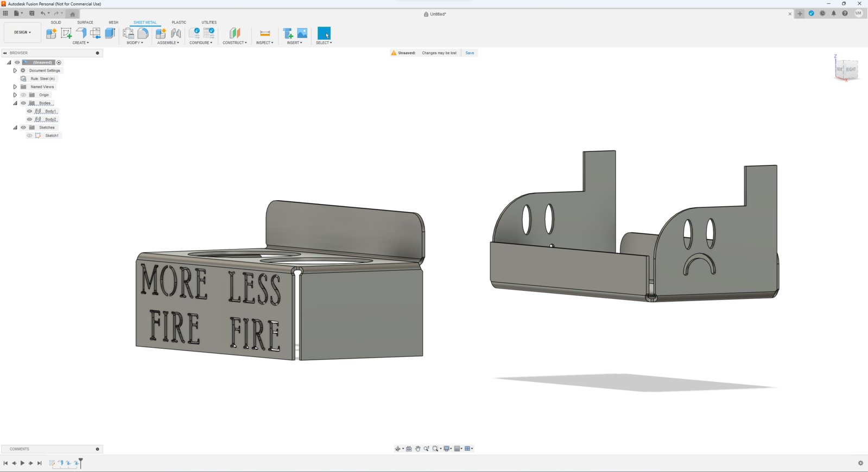Select the Flange tool
The height and width of the screenshot is (472, 868).
(x=81, y=33)
